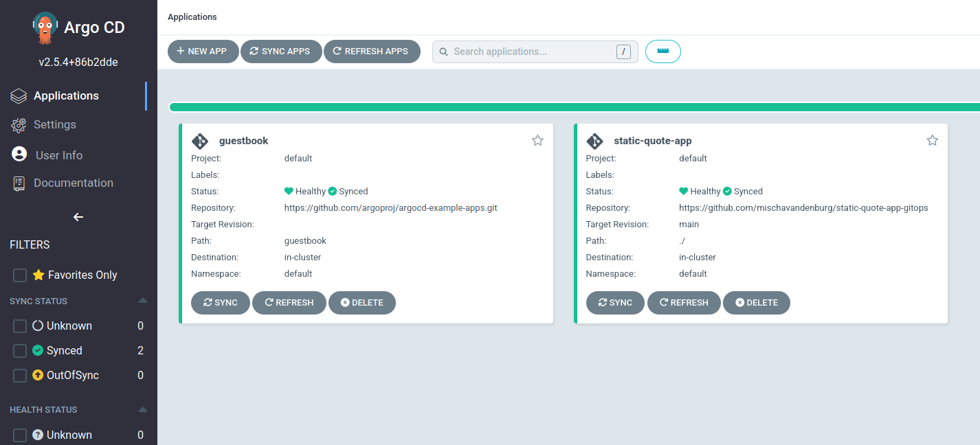Click the Argo CD octopus logo
Viewport: 980px width, 445px height.
coord(44,27)
